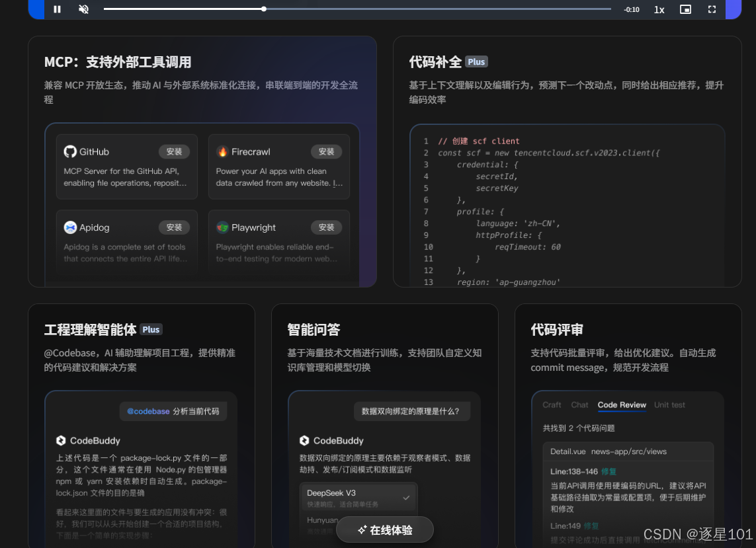Select the GitHub logo on the MCP server card
Image resolution: width=756 pixels, height=548 pixels.
coord(71,151)
